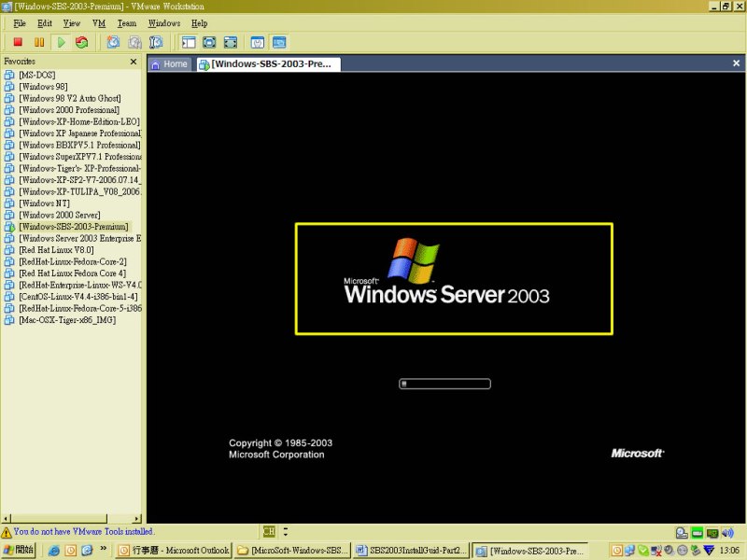Toggle the sidebar view toolbar icon

189,42
